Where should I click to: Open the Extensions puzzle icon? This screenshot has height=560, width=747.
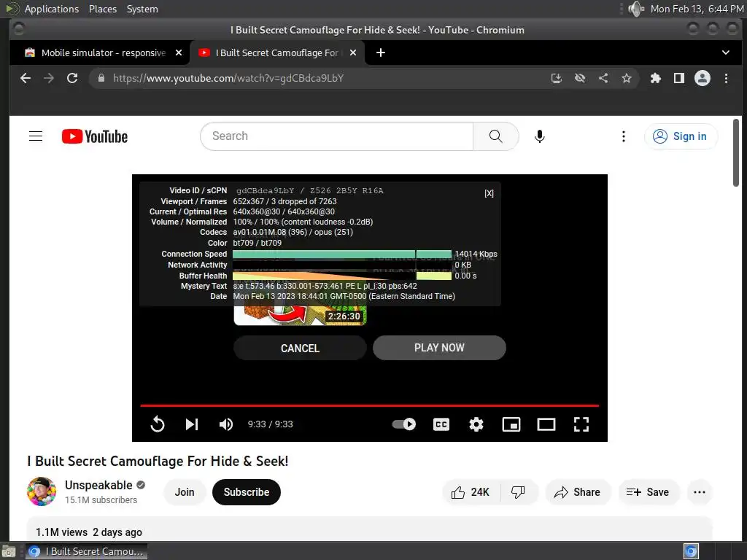[656, 78]
